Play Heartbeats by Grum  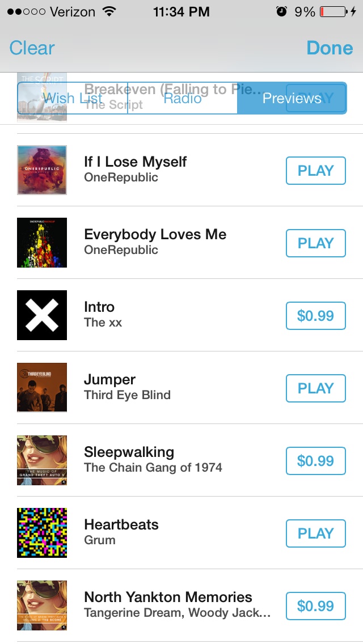[x=315, y=533]
